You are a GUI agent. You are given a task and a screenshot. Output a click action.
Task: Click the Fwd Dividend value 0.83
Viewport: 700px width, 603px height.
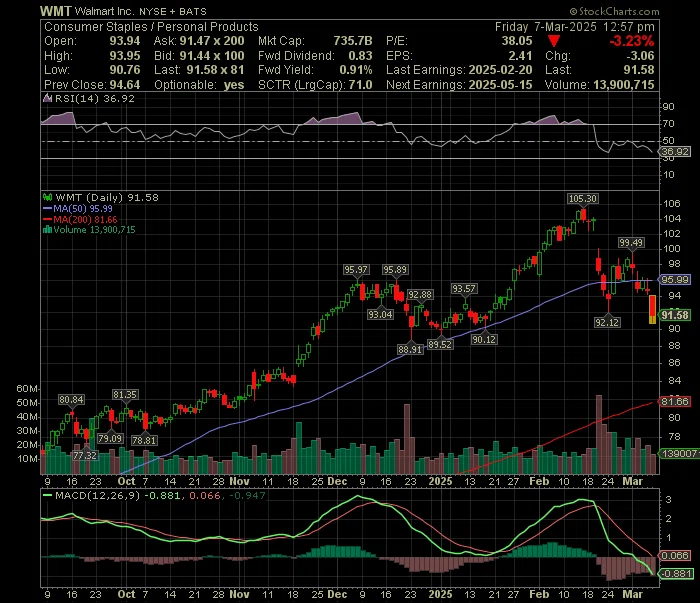click(360, 56)
